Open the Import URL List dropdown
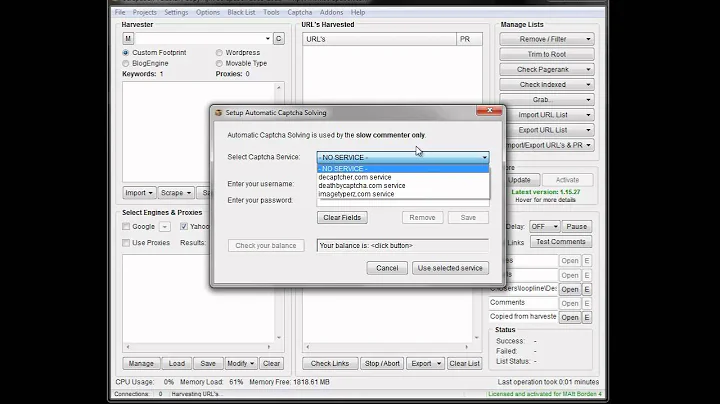 pyautogui.click(x=547, y=115)
